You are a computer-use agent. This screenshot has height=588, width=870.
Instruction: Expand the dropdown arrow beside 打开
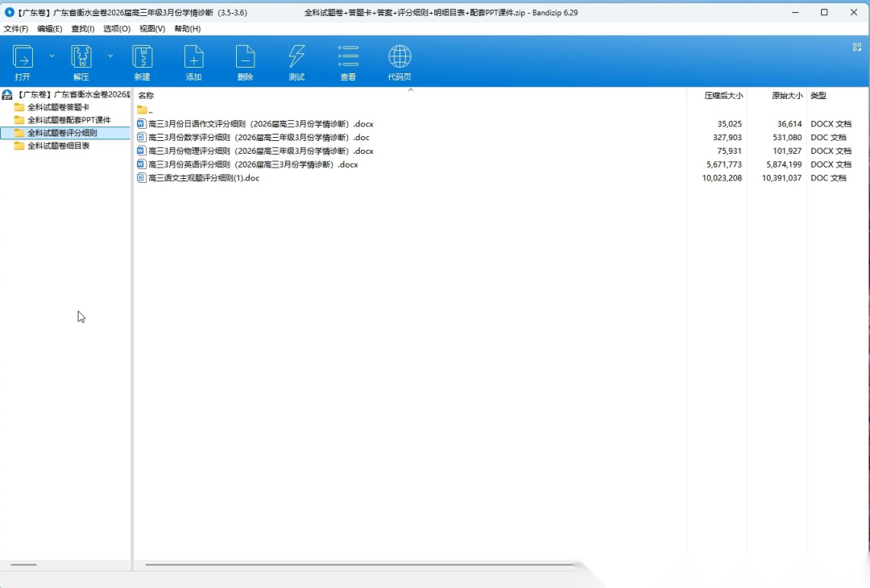pyautogui.click(x=52, y=56)
